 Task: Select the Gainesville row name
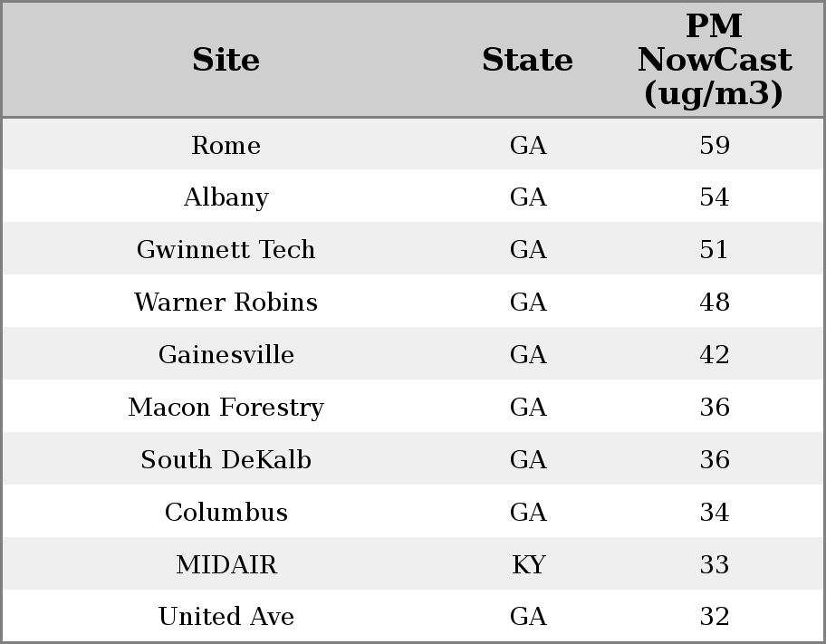coord(226,355)
